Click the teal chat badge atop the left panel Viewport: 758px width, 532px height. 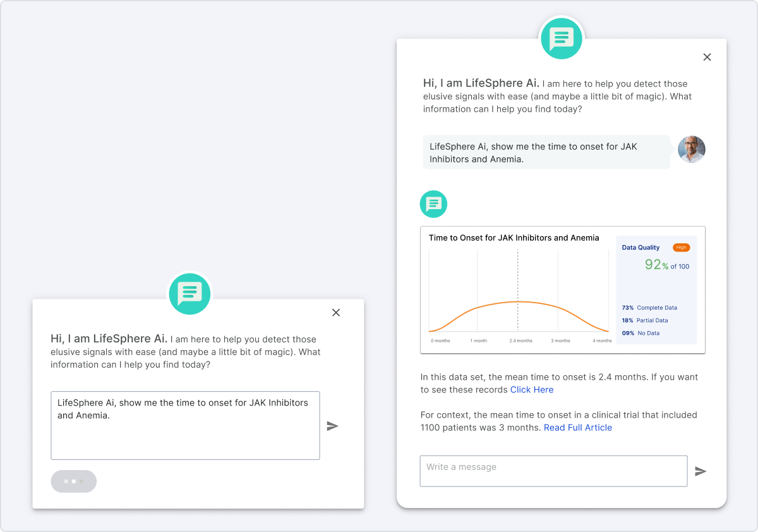(189, 294)
